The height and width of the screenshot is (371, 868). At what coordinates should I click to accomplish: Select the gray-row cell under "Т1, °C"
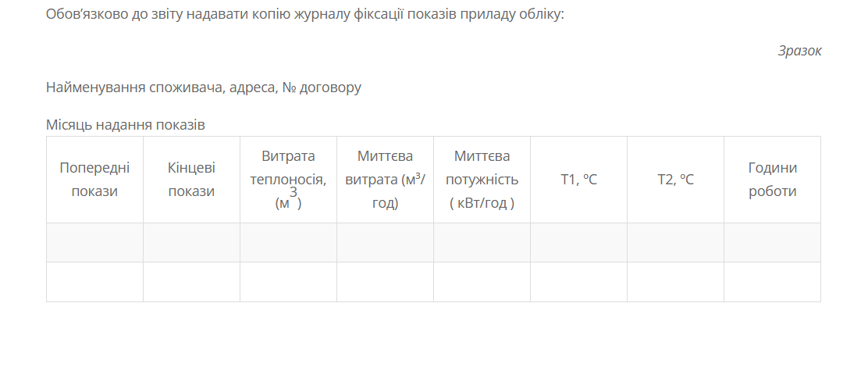578,242
